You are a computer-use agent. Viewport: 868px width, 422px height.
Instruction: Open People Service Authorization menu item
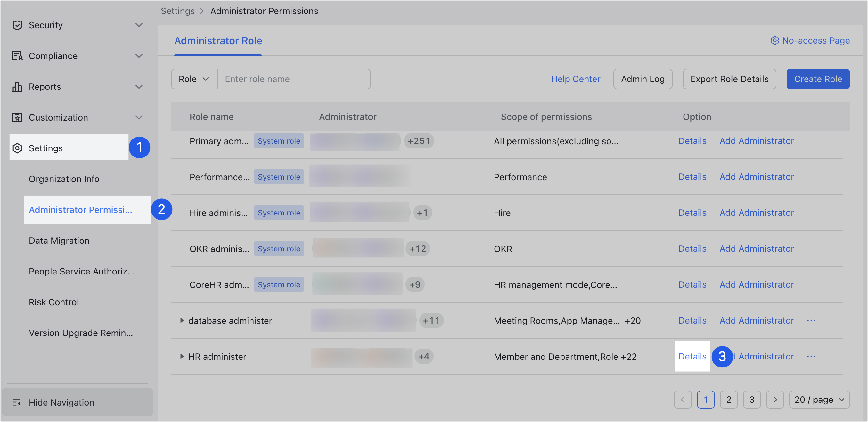point(81,271)
